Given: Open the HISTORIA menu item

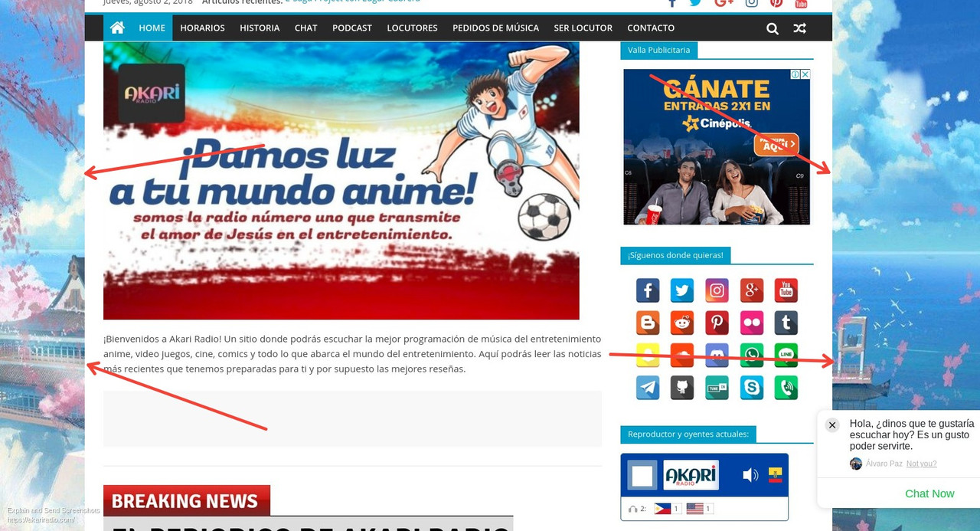Looking at the screenshot, I should tap(260, 28).
